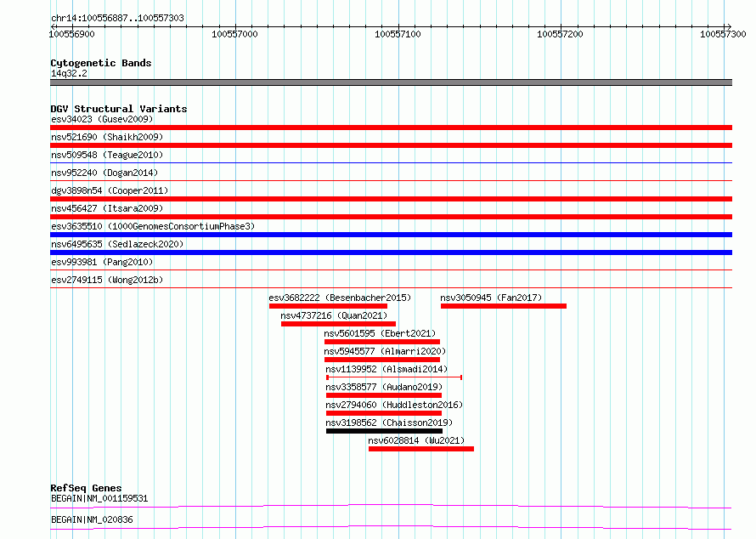Click the esv2749115 (Wong2012b) variant label

point(107,280)
